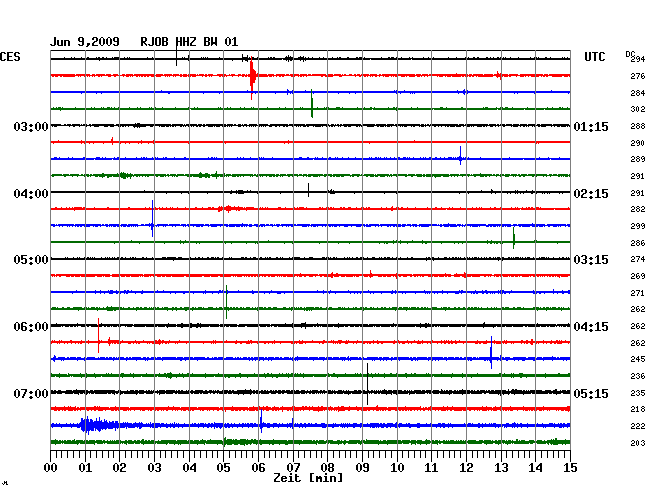Click x-axis minute tick label '09'
Viewport: 650px width, 494px height.
coord(362,468)
